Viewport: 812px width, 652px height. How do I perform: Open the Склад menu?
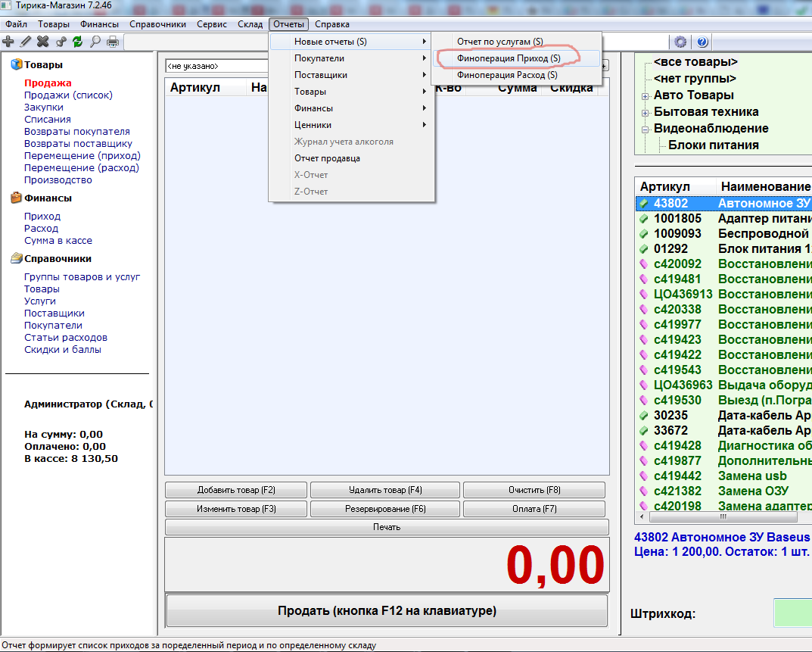pyautogui.click(x=250, y=24)
